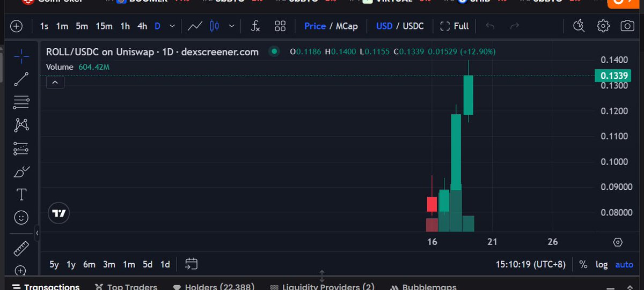
Task: Toggle percent scale on price axis
Action: [x=583, y=264]
